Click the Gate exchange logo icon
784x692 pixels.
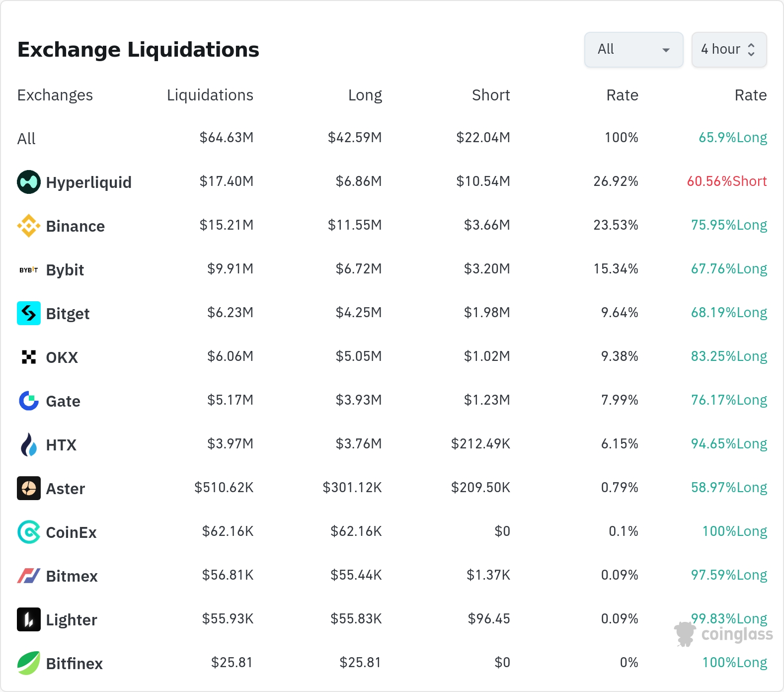click(x=29, y=401)
